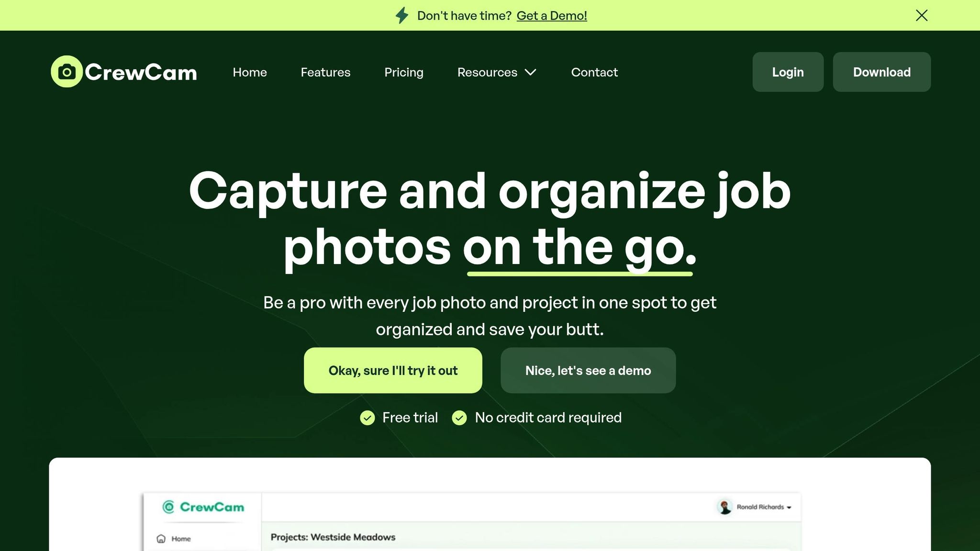
Task: Open the Pricing nav item
Action: [x=404, y=72]
